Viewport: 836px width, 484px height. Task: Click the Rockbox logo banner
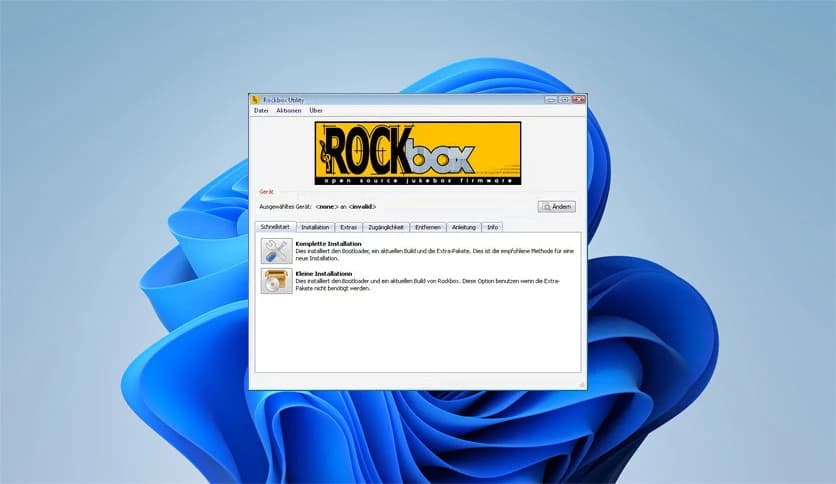click(x=417, y=154)
